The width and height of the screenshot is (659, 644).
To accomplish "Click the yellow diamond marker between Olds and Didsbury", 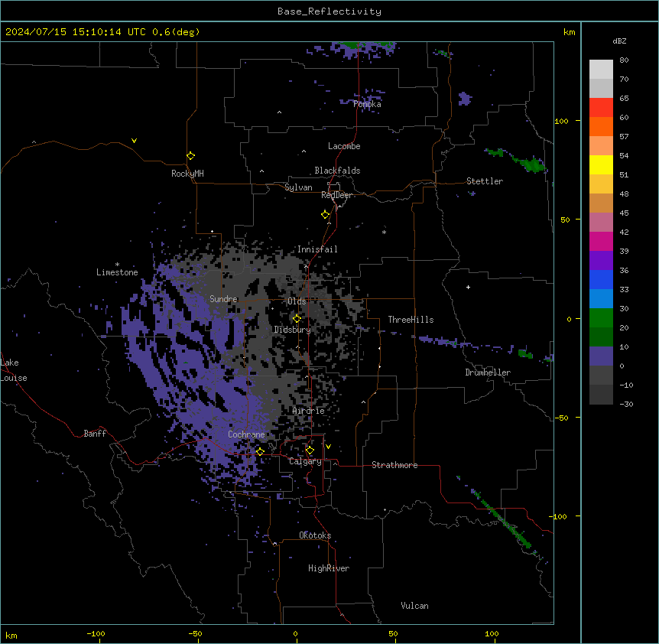I will click(x=297, y=319).
